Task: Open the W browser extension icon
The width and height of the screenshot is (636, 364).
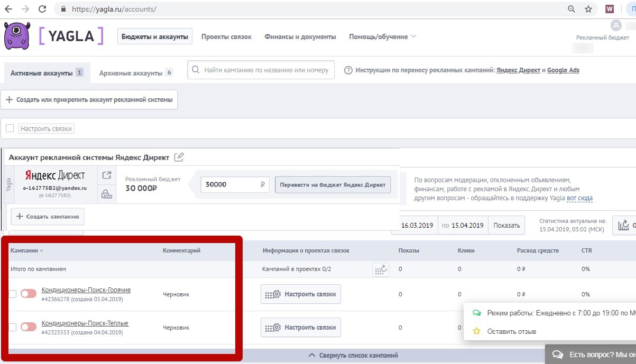Action: 610,9
